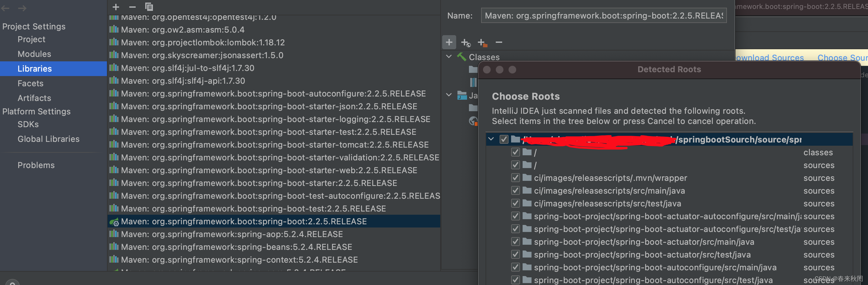
Task: Uncheck spring-boot-actuator-autoconfigure/src/main checkbox
Action: tap(515, 216)
